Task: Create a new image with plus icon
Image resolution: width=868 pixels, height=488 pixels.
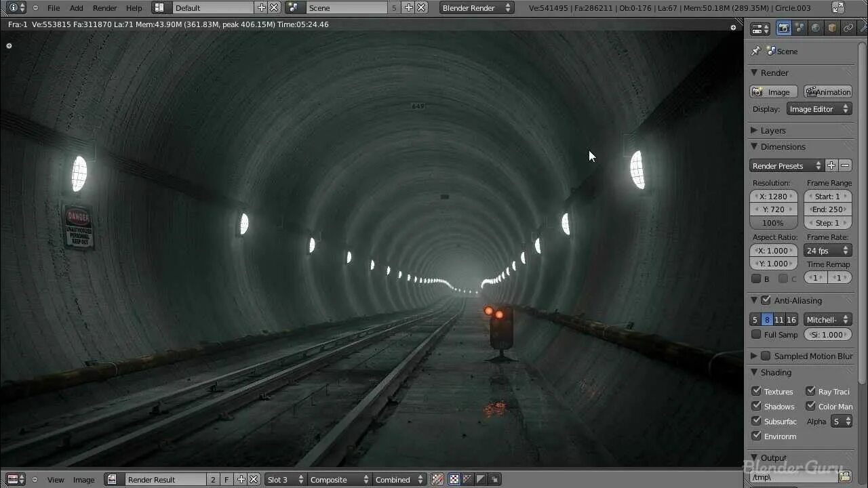Action: tap(241, 479)
